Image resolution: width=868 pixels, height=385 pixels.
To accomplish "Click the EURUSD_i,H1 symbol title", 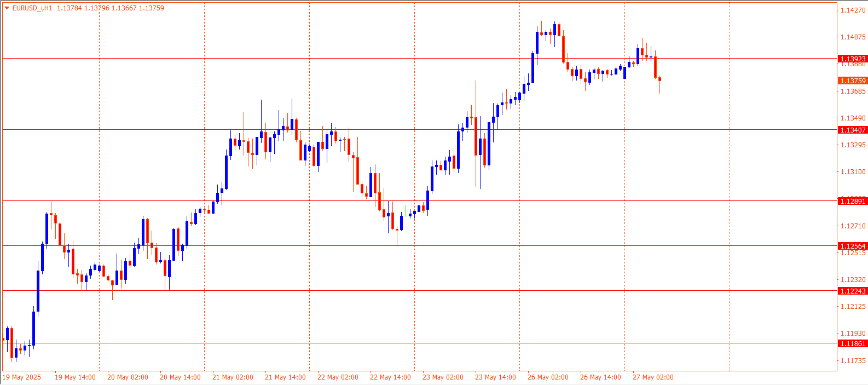I will [32, 8].
